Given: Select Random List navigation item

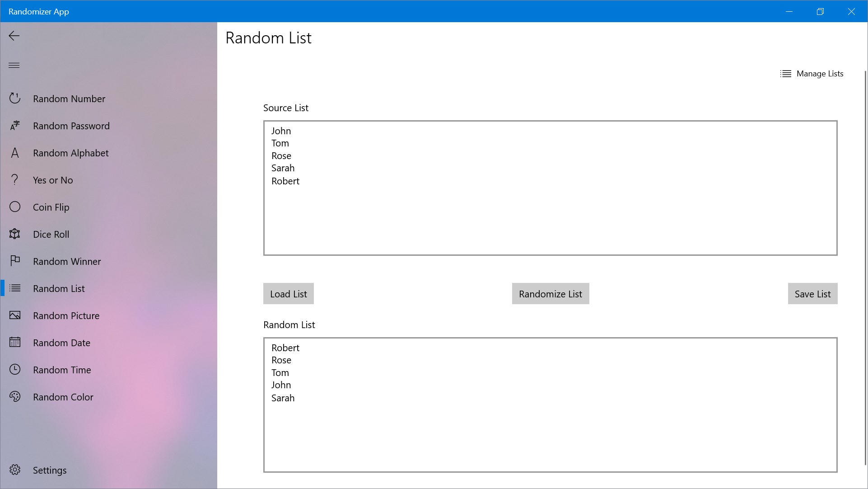Looking at the screenshot, I should click(x=59, y=288).
